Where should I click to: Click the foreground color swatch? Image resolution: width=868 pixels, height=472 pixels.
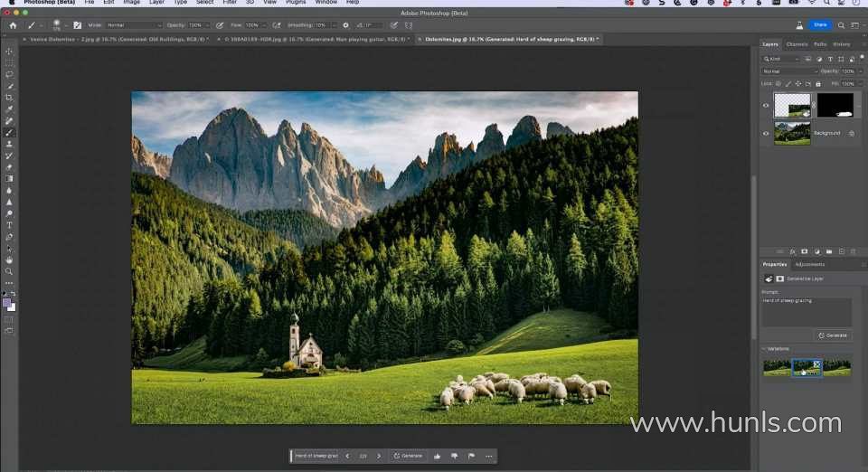click(x=7, y=303)
